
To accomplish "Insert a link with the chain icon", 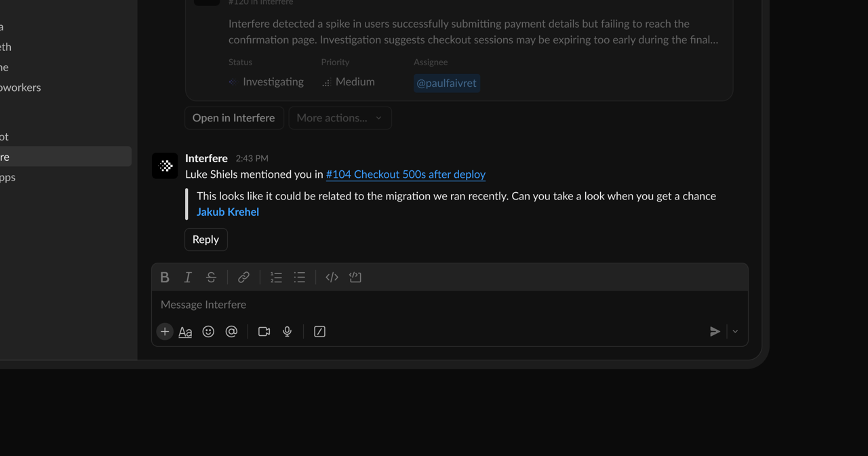I will (243, 277).
